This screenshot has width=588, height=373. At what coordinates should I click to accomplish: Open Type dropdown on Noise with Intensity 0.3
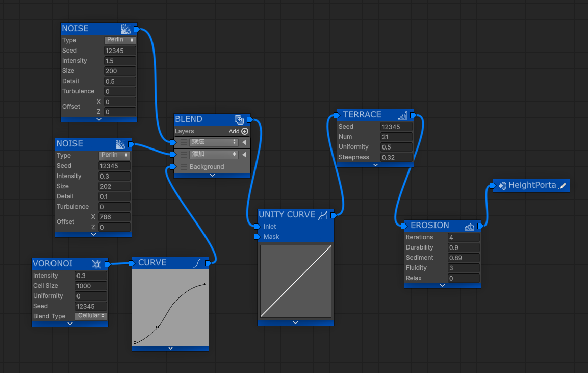click(x=114, y=155)
